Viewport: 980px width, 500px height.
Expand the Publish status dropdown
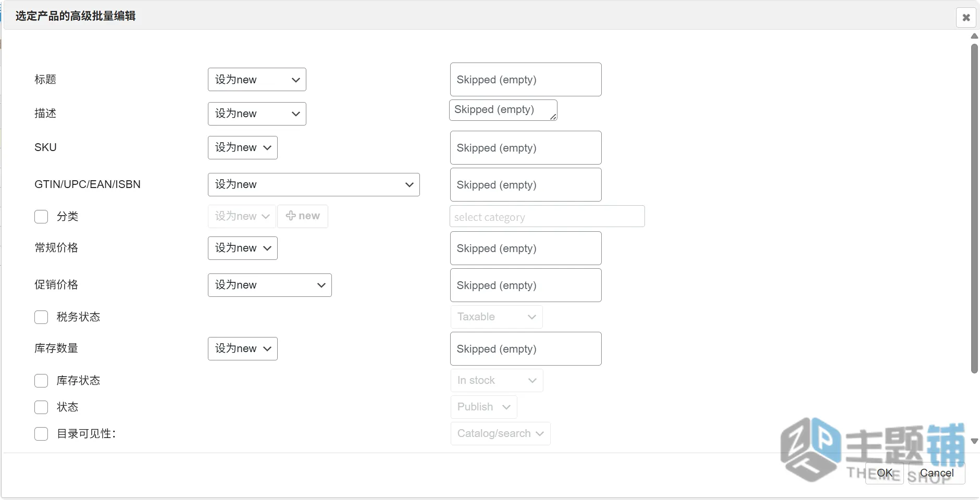(483, 407)
